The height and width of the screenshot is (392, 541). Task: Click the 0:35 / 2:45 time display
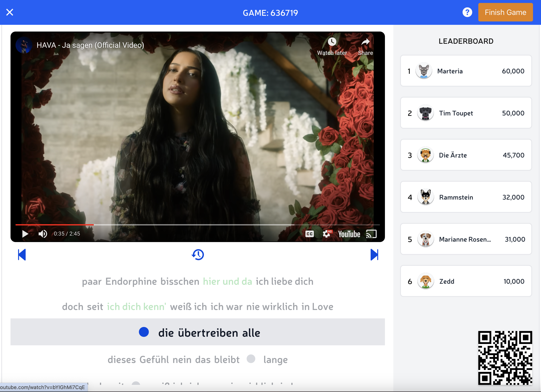pos(67,234)
